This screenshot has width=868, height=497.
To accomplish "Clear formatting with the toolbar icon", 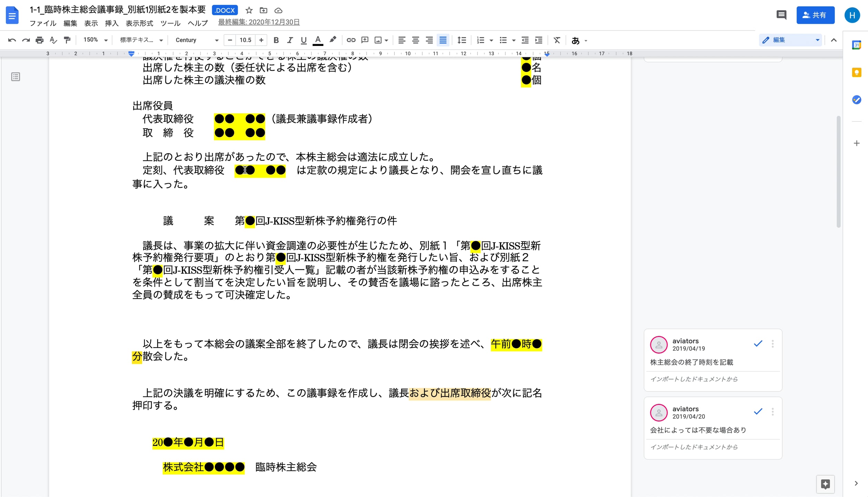I will (556, 40).
